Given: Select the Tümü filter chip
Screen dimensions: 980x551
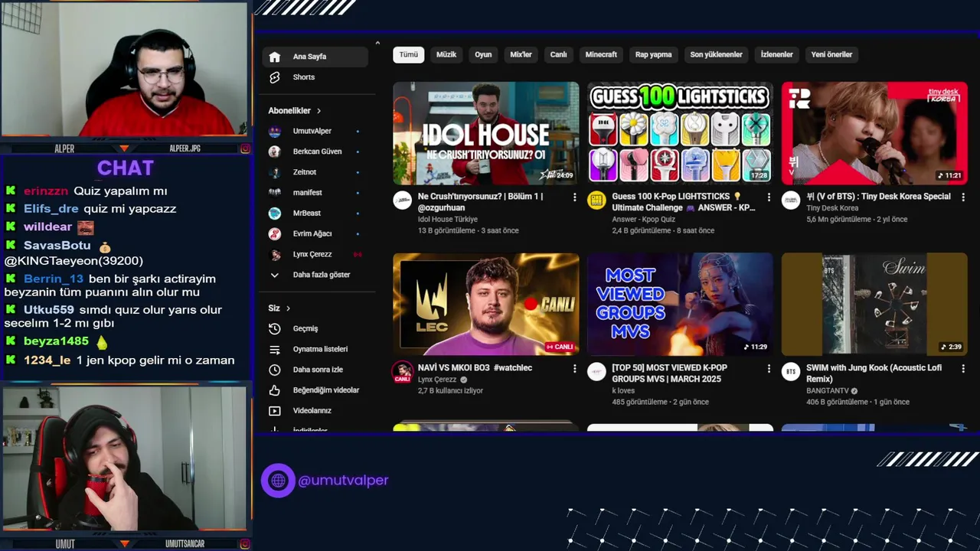Looking at the screenshot, I should click(409, 54).
